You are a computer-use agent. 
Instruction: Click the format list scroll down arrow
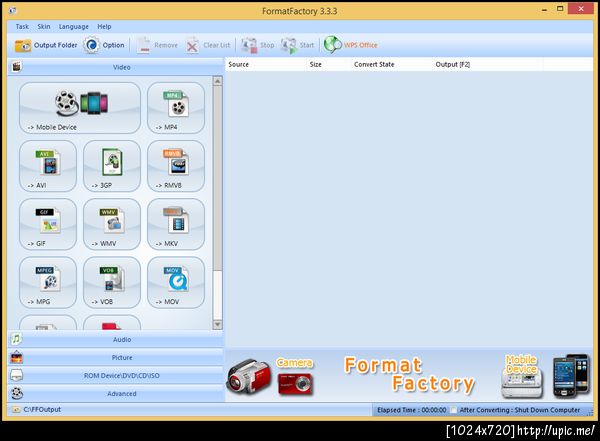pos(217,325)
